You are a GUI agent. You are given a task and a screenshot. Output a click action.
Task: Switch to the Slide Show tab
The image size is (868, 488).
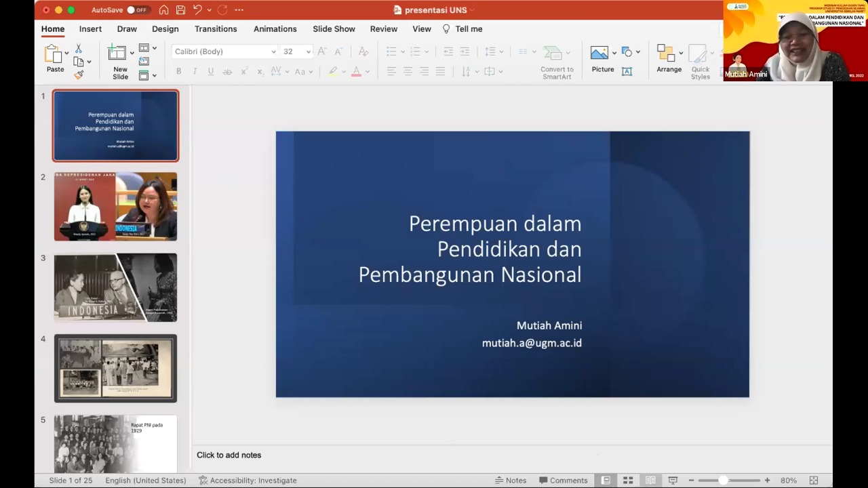click(x=334, y=29)
